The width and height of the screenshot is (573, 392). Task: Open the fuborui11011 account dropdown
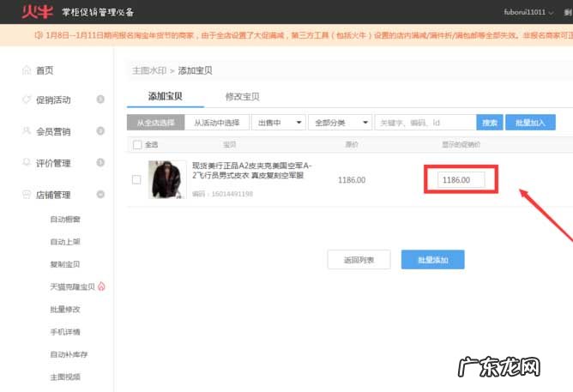528,12
